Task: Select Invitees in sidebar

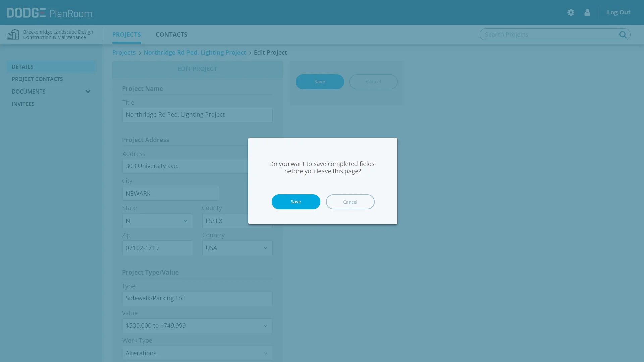Action: pyautogui.click(x=23, y=104)
